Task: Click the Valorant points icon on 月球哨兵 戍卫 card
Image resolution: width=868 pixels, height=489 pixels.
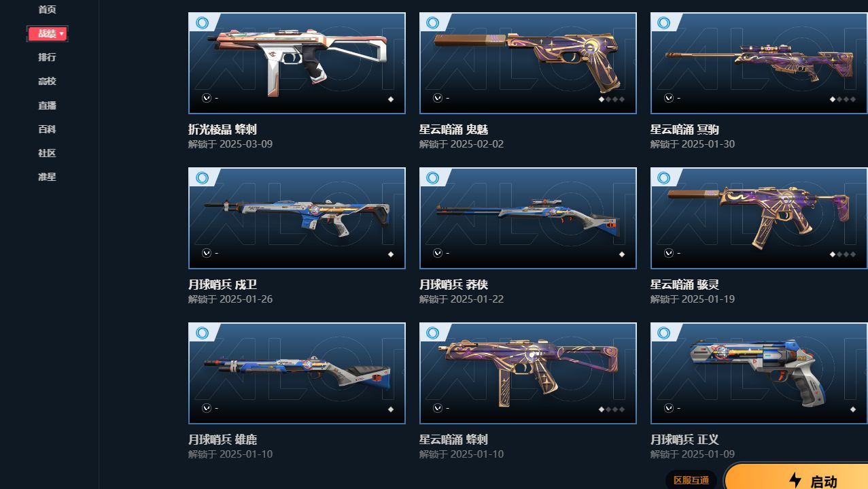Action: (x=207, y=253)
